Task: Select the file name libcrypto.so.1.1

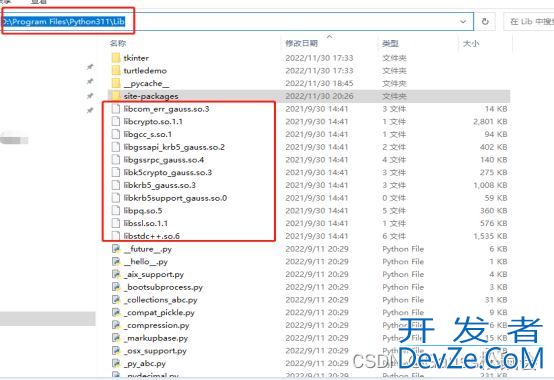Action: coord(153,121)
